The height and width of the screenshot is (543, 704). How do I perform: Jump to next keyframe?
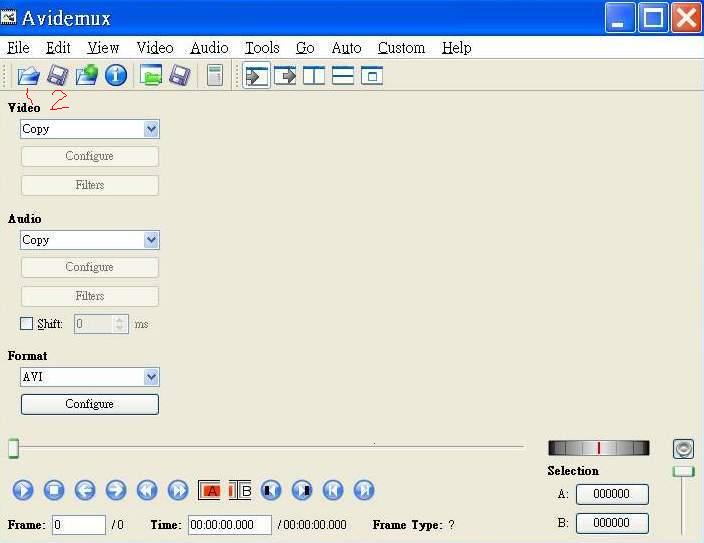click(178, 490)
